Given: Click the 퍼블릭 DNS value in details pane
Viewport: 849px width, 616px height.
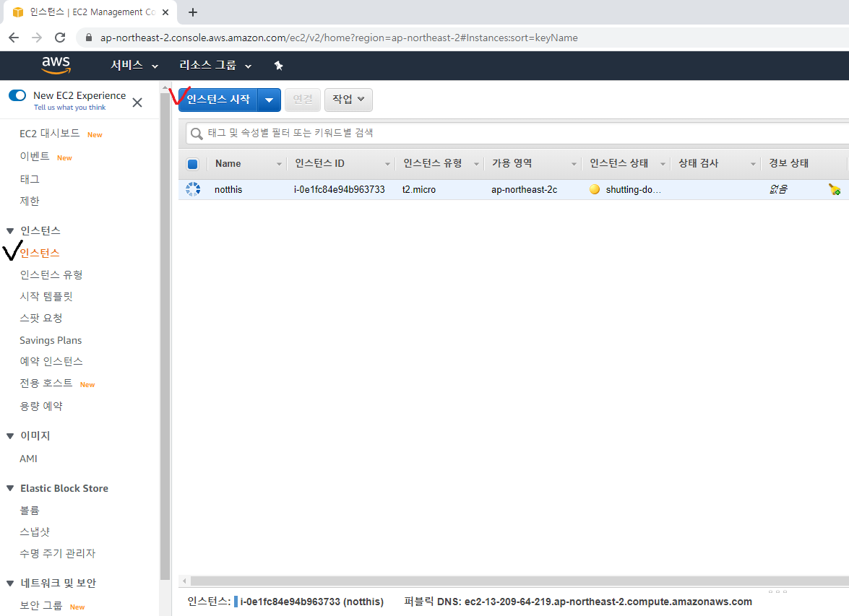Looking at the screenshot, I should 608,602.
